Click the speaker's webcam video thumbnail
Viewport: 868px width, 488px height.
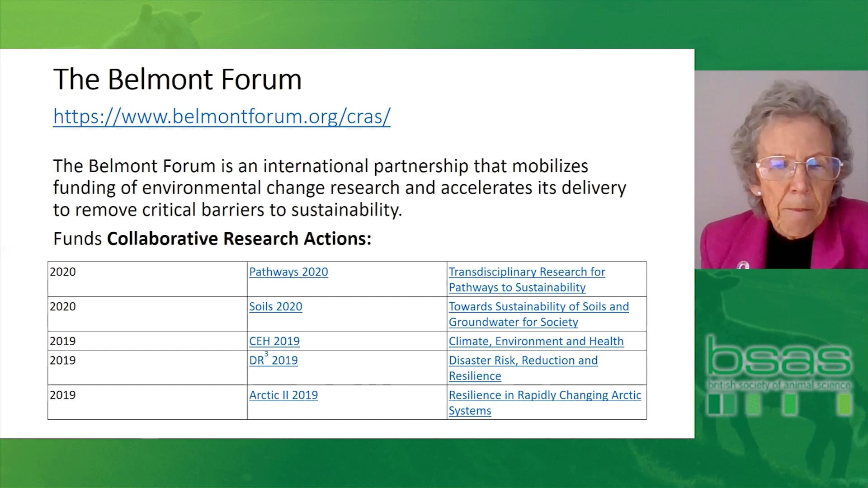pos(781,170)
